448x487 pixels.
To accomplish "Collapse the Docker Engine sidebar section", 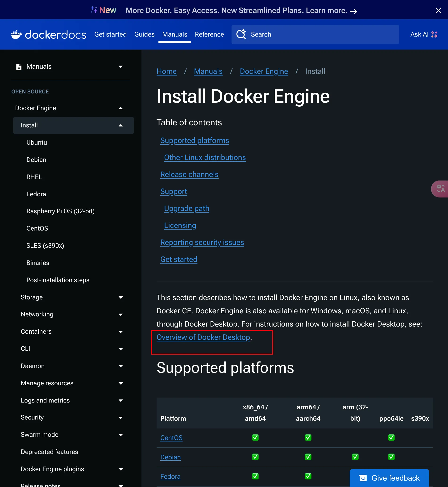I will (x=120, y=108).
